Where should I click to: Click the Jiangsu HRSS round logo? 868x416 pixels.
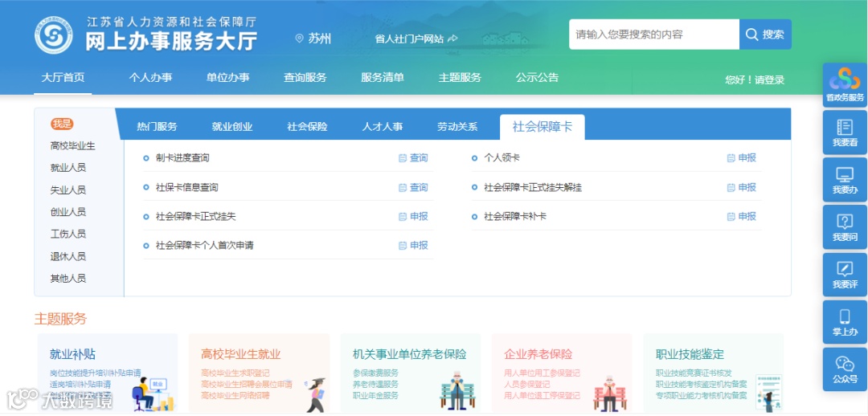(54, 35)
